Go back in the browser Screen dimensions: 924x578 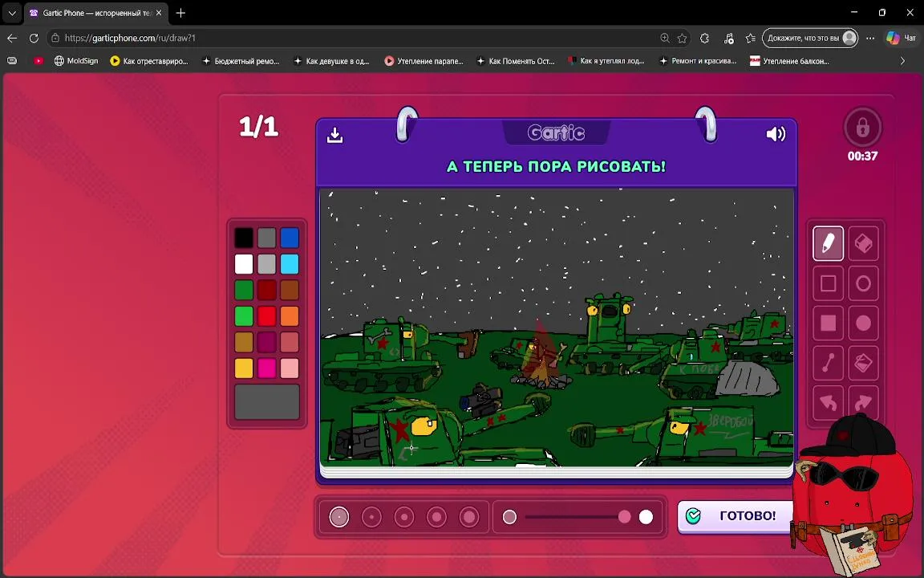tap(12, 38)
